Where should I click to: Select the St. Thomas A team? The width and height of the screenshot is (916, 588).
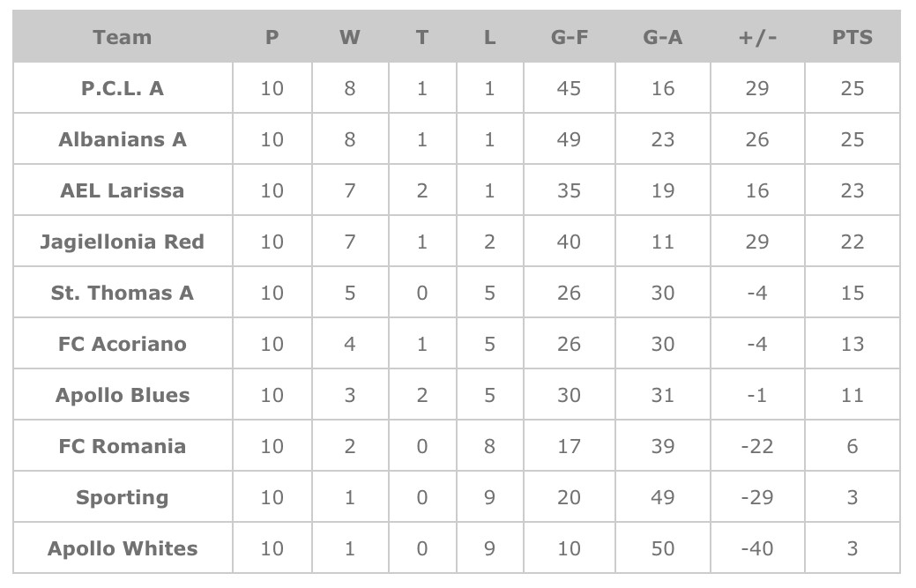(x=122, y=293)
